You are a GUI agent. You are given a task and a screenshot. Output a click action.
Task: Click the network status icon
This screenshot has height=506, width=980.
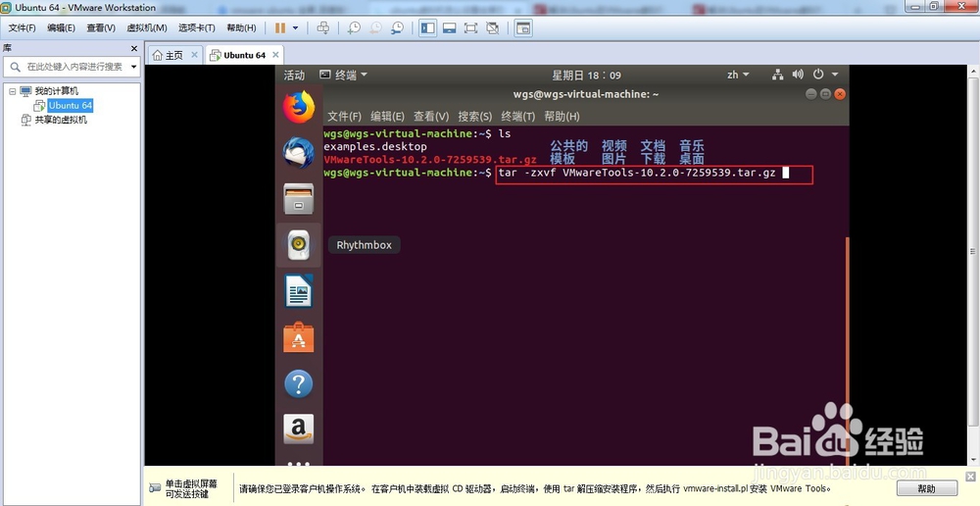point(777,76)
